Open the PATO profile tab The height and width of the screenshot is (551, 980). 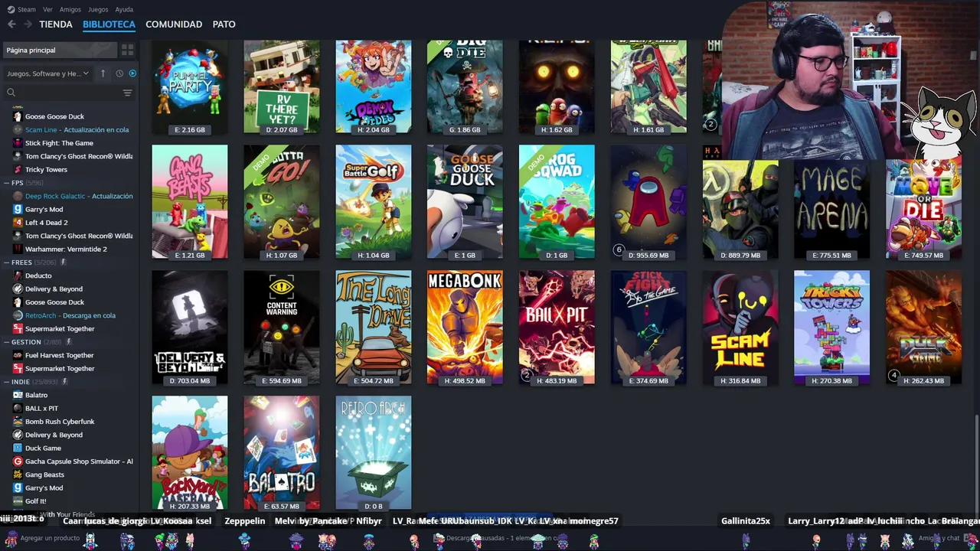224,24
